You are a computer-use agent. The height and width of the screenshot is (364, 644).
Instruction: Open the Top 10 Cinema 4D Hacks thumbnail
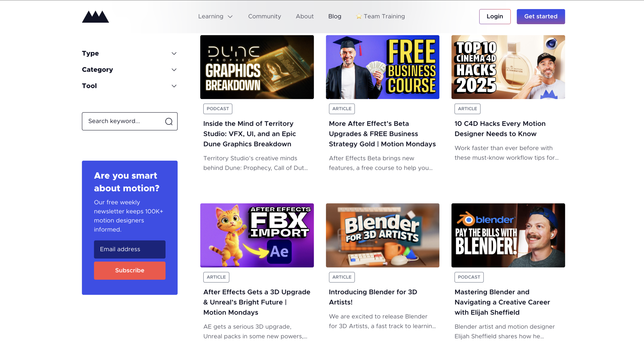(508, 67)
